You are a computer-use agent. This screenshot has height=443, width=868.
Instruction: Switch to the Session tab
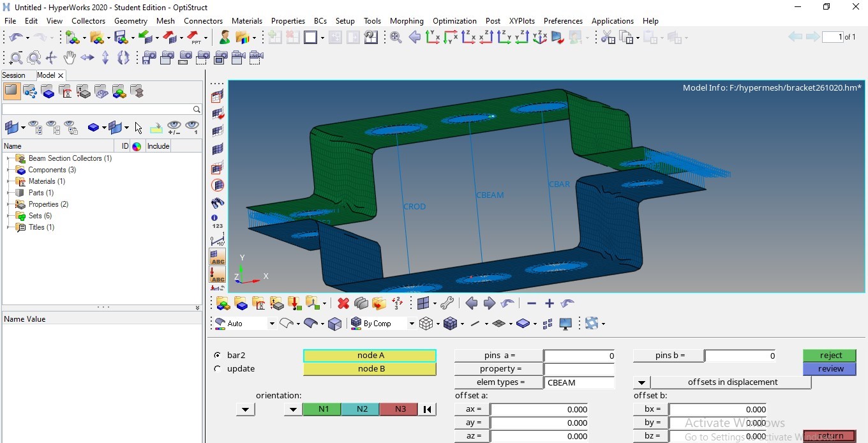coord(14,75)
